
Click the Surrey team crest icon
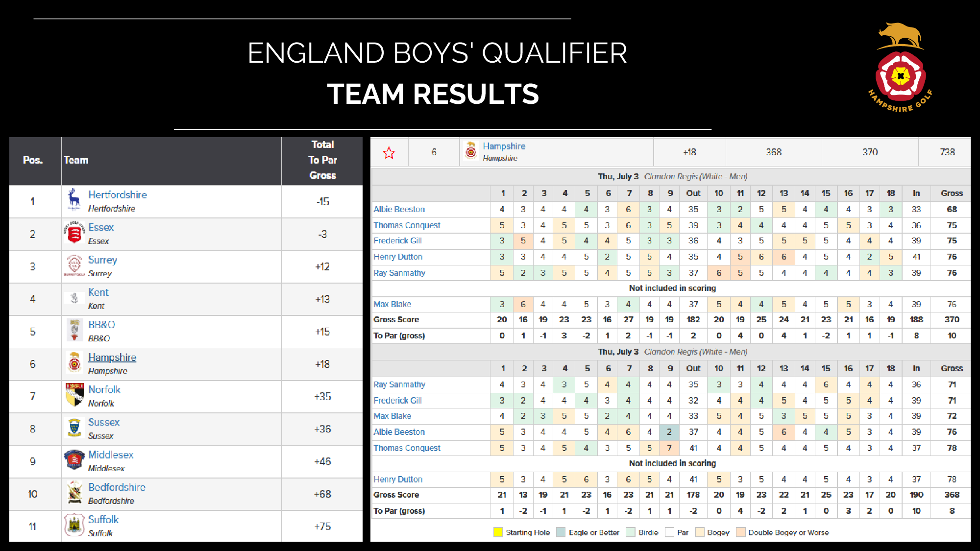[x=74, y=265]
